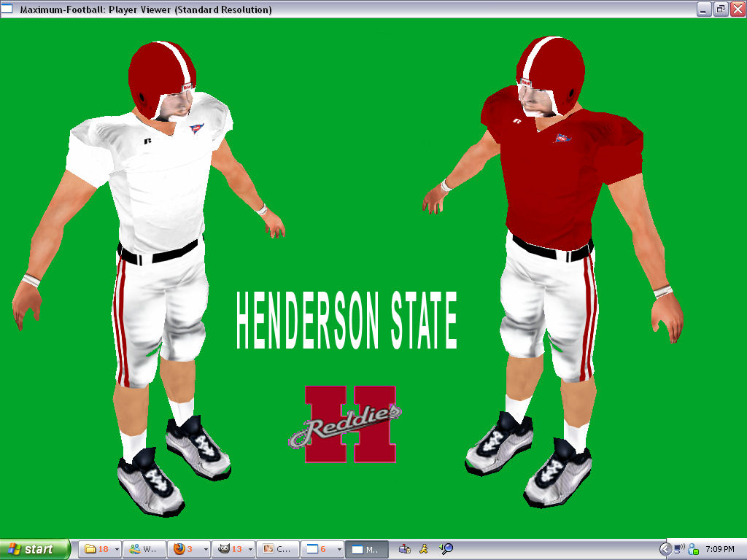The width and height of the screenshot is (747, 560).
Task: Show hidden system tray icons arrow
Action: (665, 549)
